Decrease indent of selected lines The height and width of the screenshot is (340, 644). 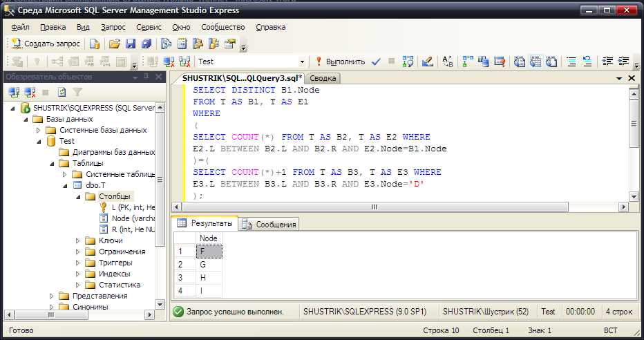[x=607, y=62]
